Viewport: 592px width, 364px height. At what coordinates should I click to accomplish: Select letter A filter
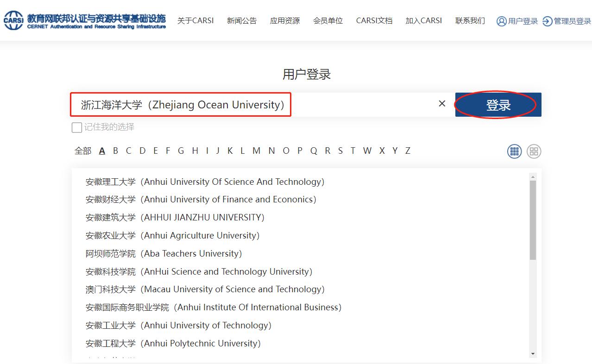[x=102, y=151]
